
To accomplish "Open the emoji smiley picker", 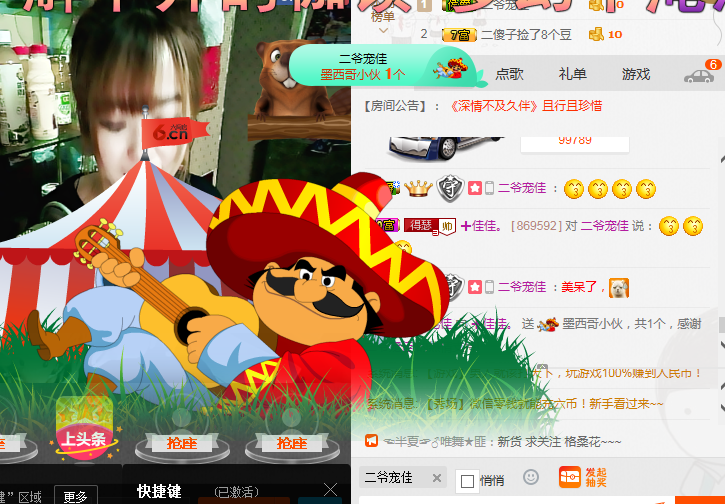I will point(531,477).
